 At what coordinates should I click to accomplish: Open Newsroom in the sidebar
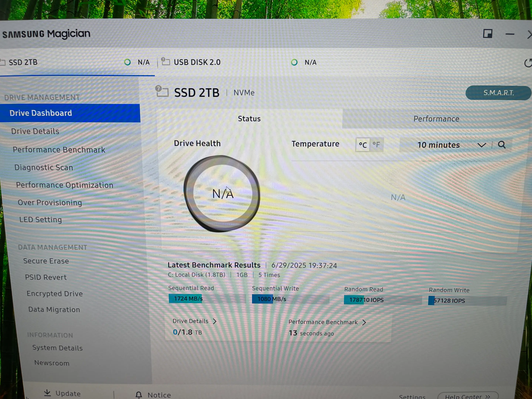[x=52, y=363]
